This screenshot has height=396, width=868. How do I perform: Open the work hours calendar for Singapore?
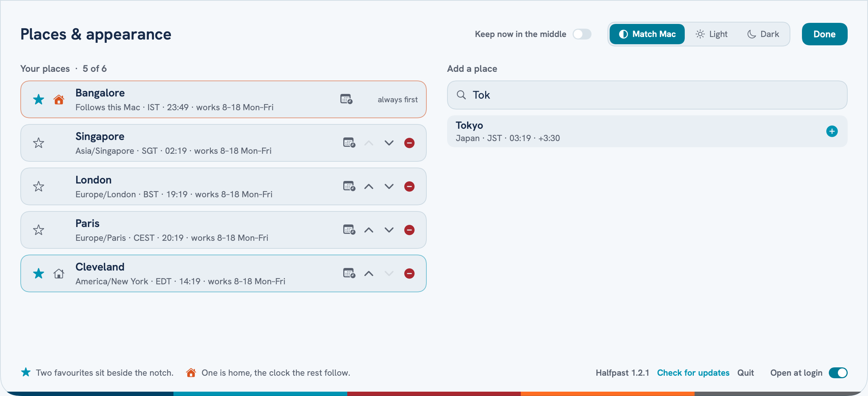coord(349,143)
